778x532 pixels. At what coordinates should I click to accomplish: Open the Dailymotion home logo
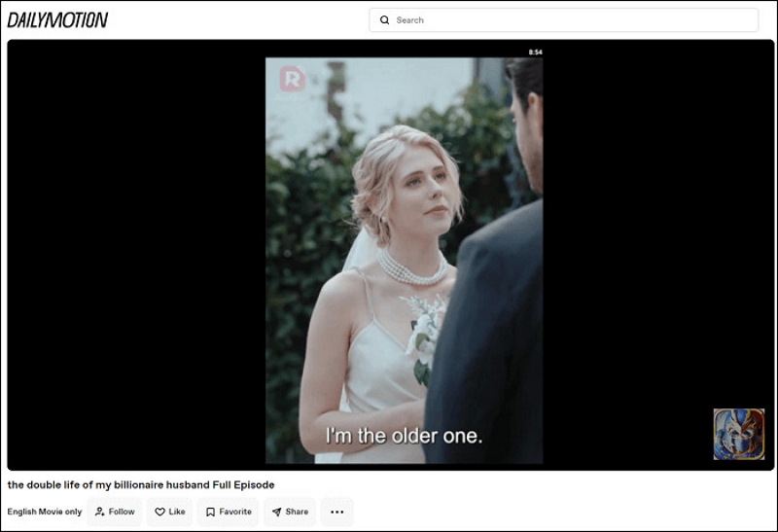[57, 19]
